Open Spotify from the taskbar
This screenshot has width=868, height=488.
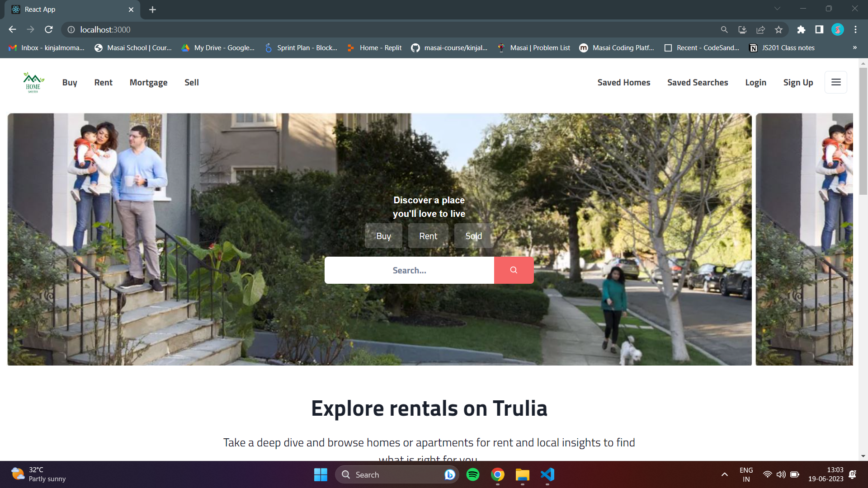473,474
